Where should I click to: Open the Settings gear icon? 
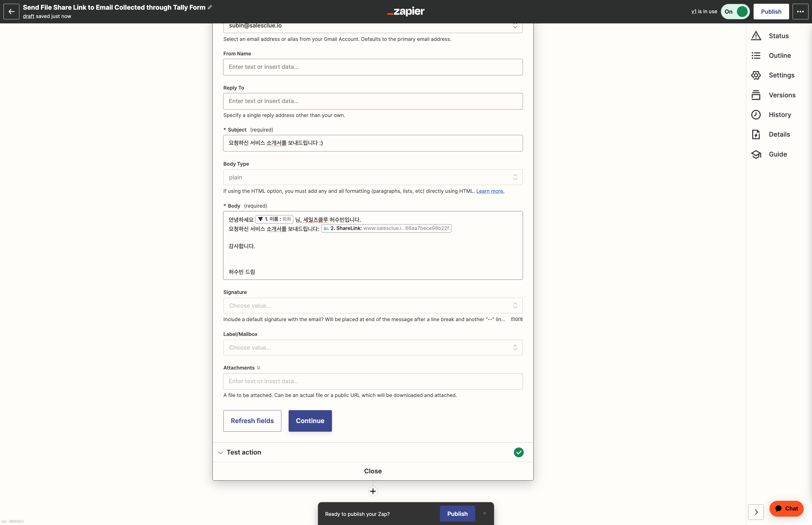point(756,75)
